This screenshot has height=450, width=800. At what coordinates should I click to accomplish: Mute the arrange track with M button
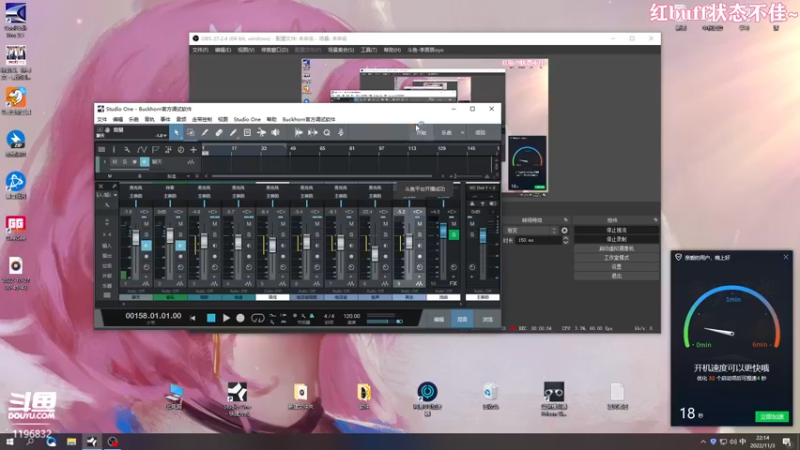coord(115,162)
